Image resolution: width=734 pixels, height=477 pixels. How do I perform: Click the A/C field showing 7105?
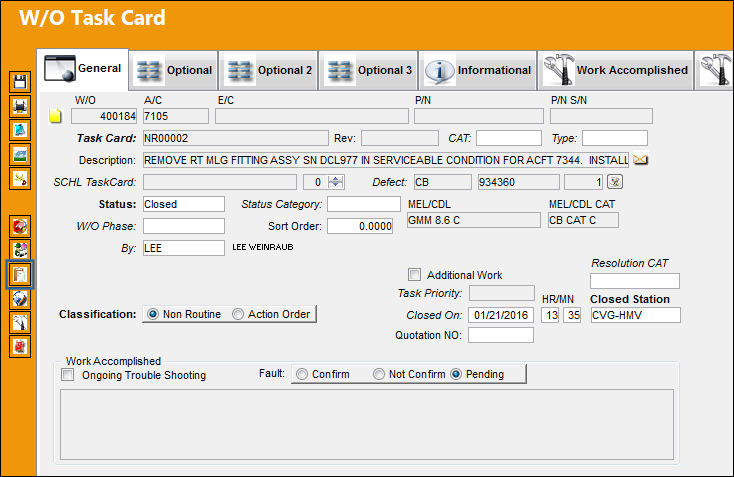(x=176, y=116)
